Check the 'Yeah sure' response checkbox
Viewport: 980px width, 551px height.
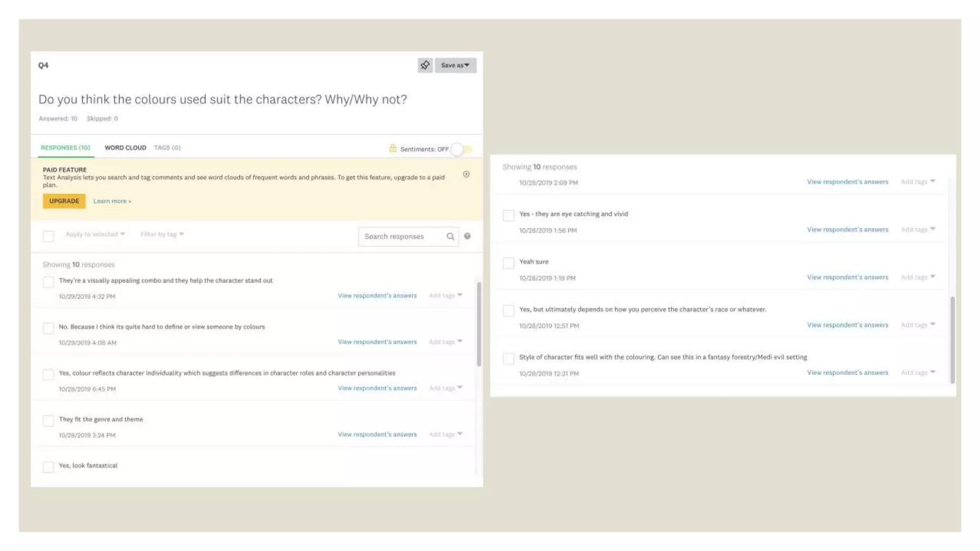[x=508, y=263]
